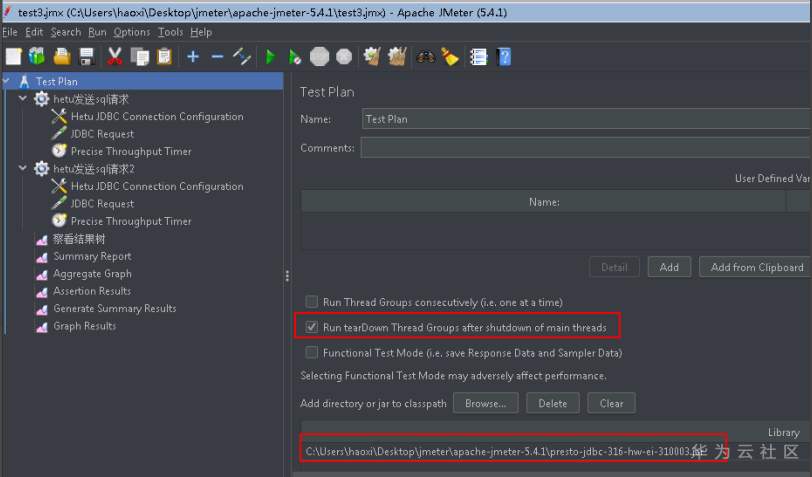This screenshot has height=477, width=812.
Task: Select the Test Plan root node
Action: click(56, 81)
